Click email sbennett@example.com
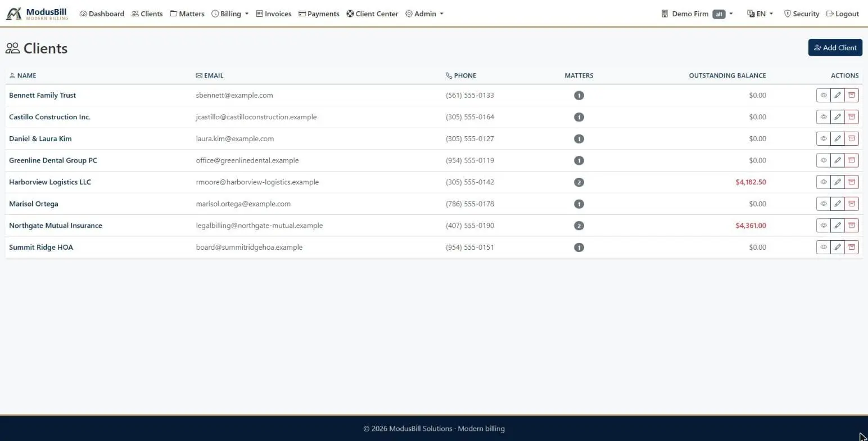The height and width of the screenshot is (441, 868). click(234, 95)
